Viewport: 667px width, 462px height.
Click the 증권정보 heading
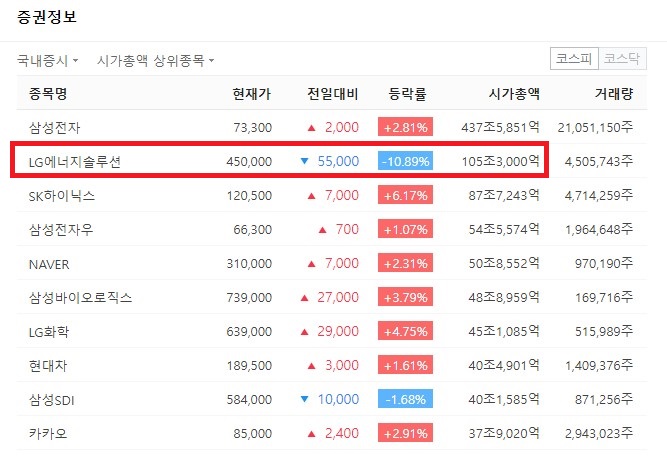pos(47,17)
